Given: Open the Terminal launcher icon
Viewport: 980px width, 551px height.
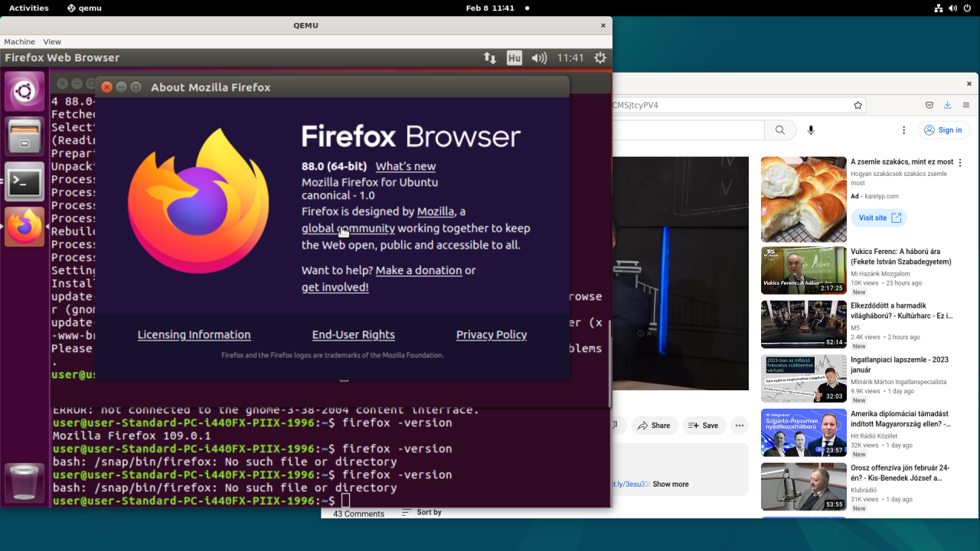Looking at the screenshot, I should [x=24, y=182].
